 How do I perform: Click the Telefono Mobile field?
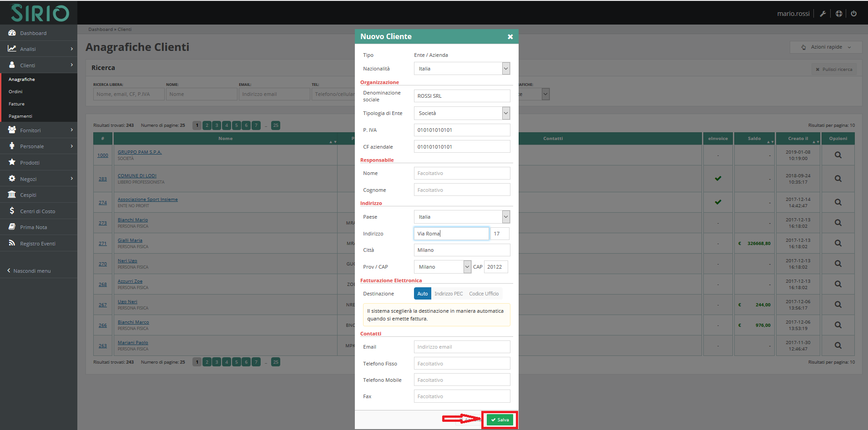pos(462,380)
